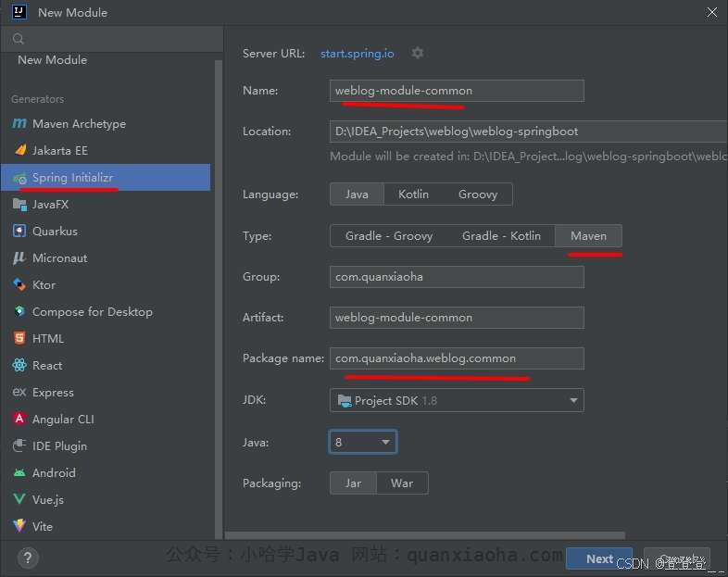728x577 pixels.
Task: Pick the JavaFX generator icon
Action: tap(19, 205)
